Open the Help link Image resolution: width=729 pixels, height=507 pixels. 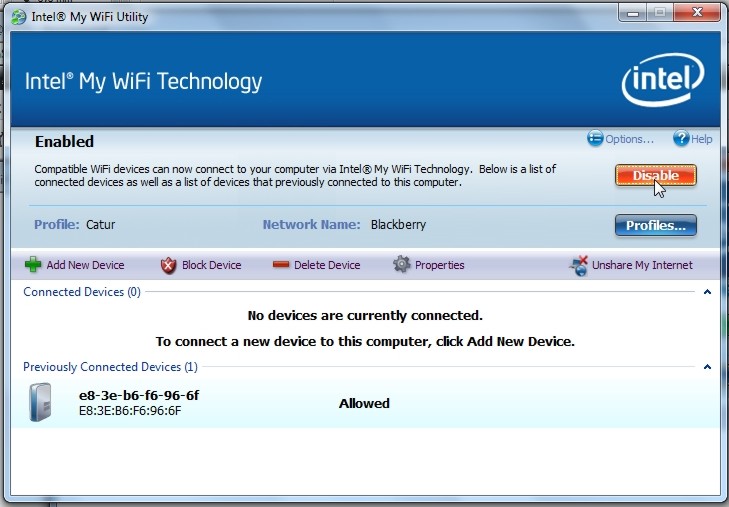point(701,139)
